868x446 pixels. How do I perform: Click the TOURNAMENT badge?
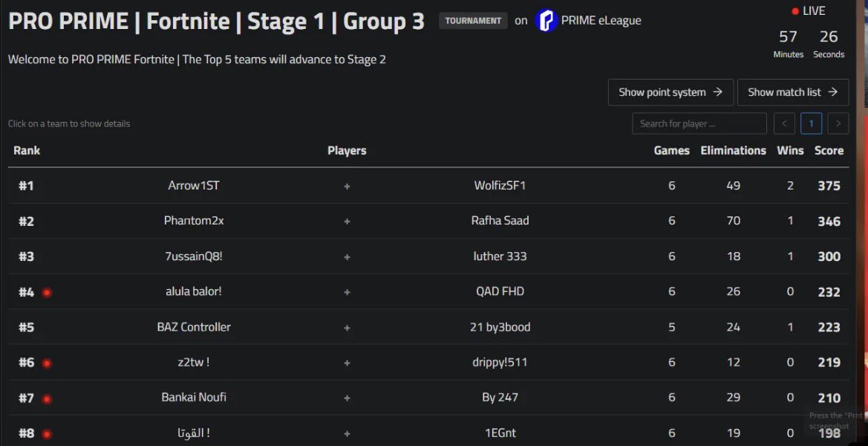click(473, 21)
